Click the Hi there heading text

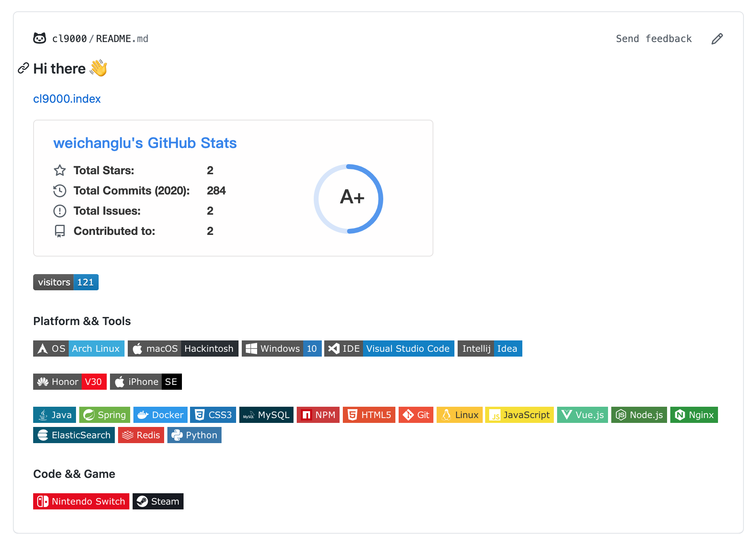pos(59,69)
